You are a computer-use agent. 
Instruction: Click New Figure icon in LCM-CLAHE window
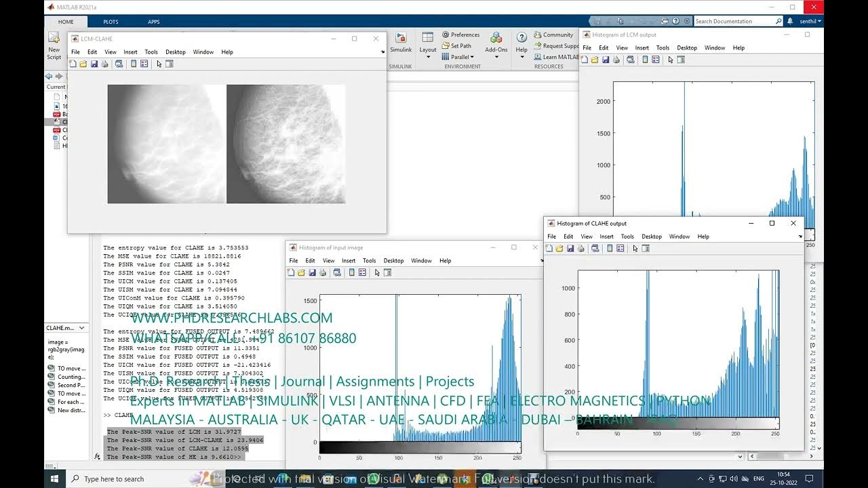click(x=73, y=64)
